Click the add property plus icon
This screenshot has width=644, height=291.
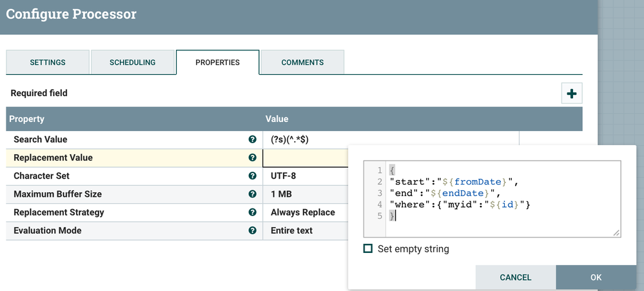point(571,94)
